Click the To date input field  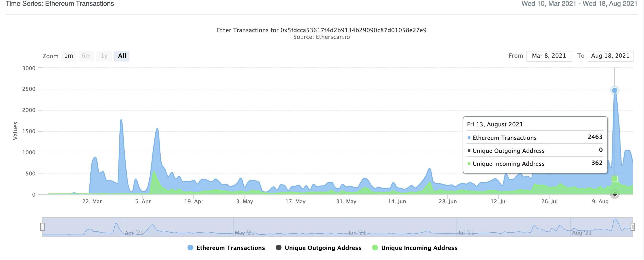pos(610,56)
